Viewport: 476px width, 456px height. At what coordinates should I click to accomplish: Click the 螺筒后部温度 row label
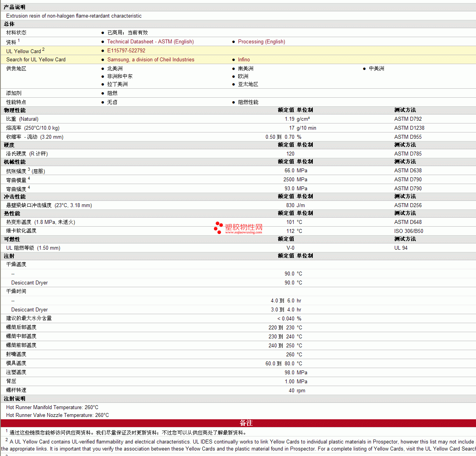pos(21,327)
